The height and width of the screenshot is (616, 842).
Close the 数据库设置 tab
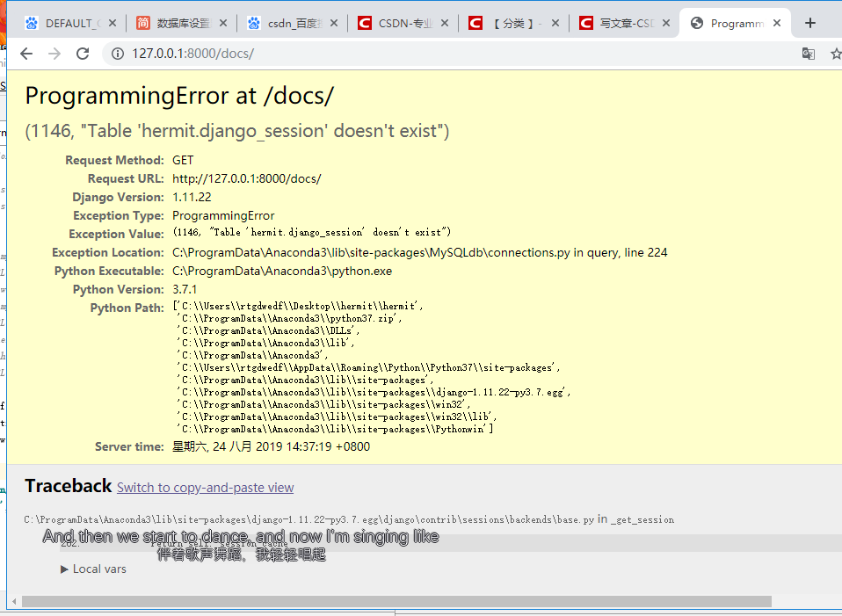pyautogui.click(x=223, y=23)
